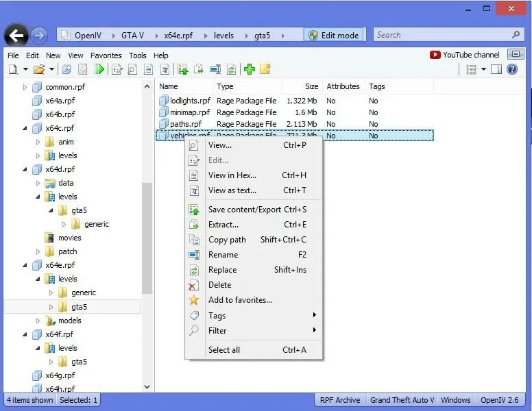
Task: Click the view mode list icon
Action: tap(471, 69)
